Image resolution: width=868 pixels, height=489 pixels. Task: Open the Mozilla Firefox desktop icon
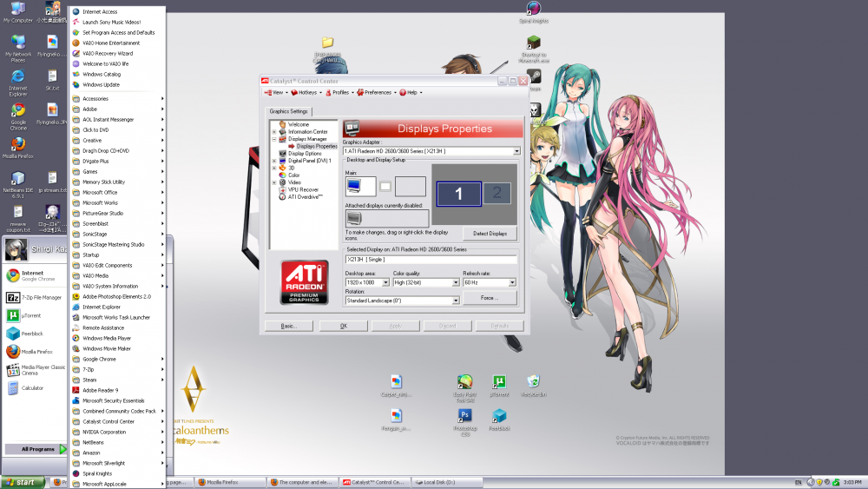[x=17, y=149]
